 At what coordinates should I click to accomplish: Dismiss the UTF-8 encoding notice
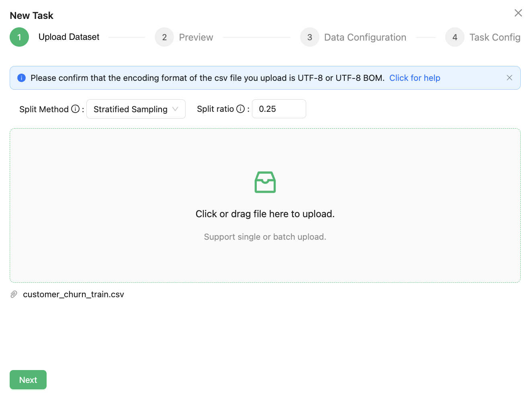click(x=509, y=78)
